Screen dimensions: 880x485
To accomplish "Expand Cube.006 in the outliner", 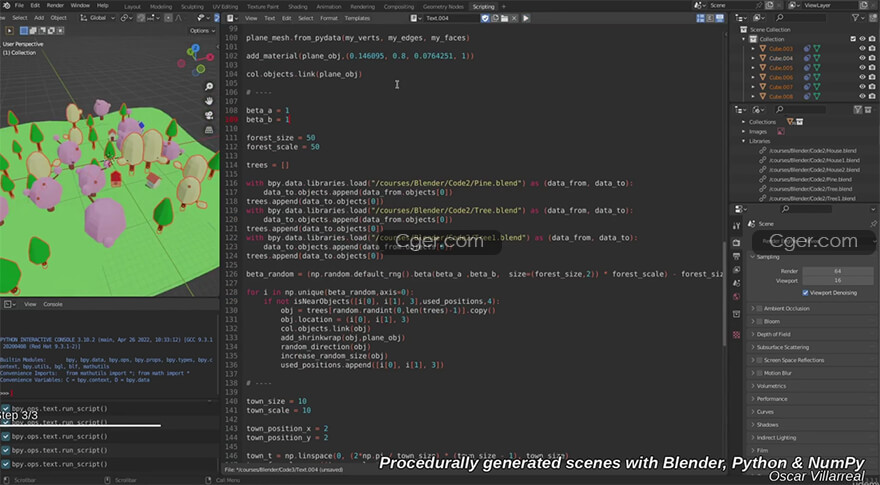I will point(753,77).
